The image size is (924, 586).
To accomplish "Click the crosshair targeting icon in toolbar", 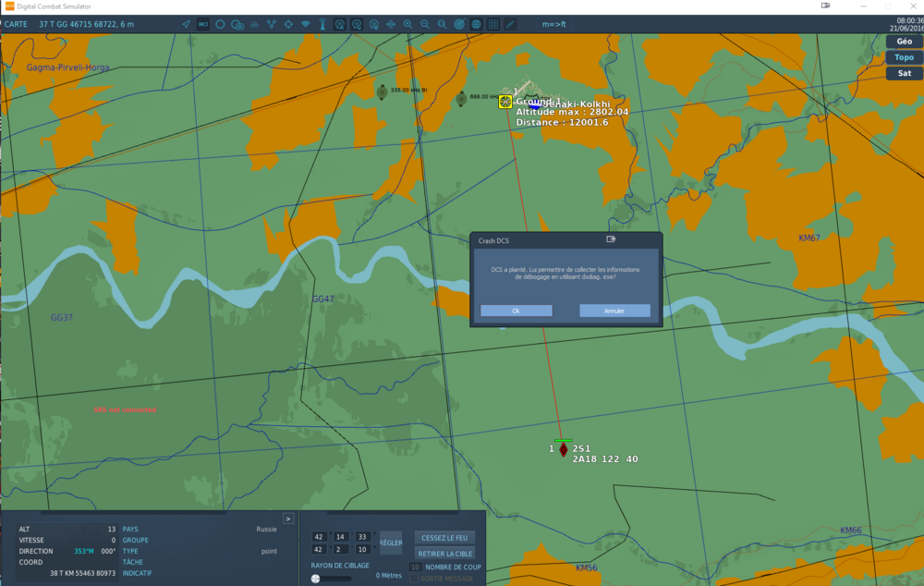I will tap(288, 24).
